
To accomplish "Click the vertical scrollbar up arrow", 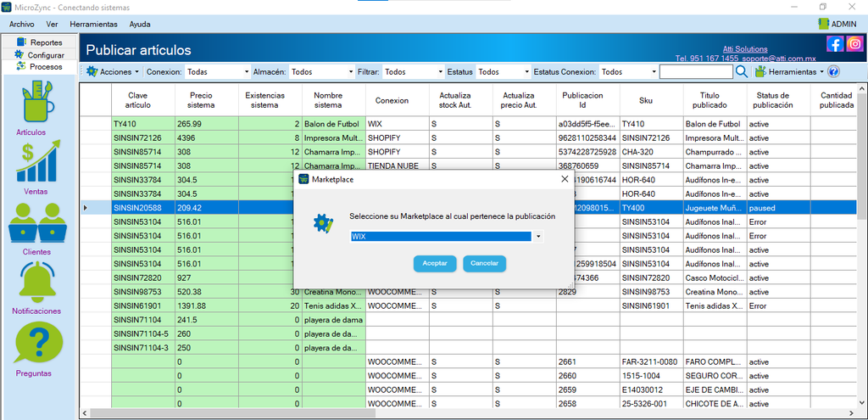I will (x=862, y=88).
